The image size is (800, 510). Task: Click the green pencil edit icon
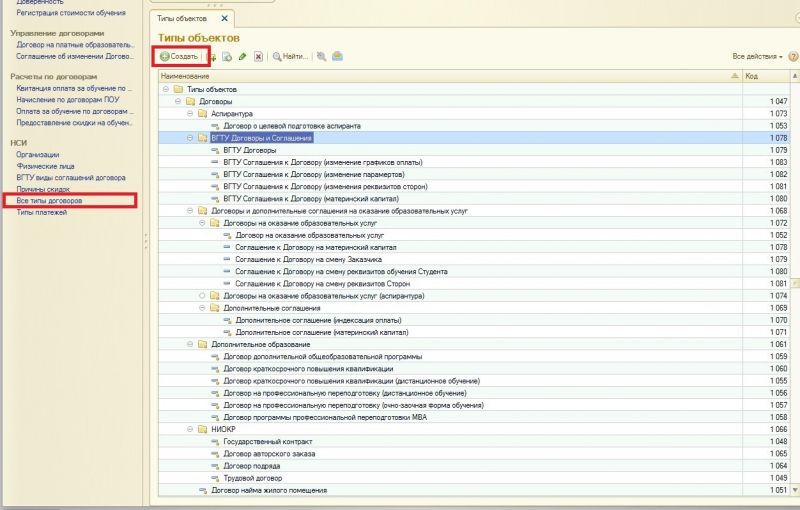point(242,57)
